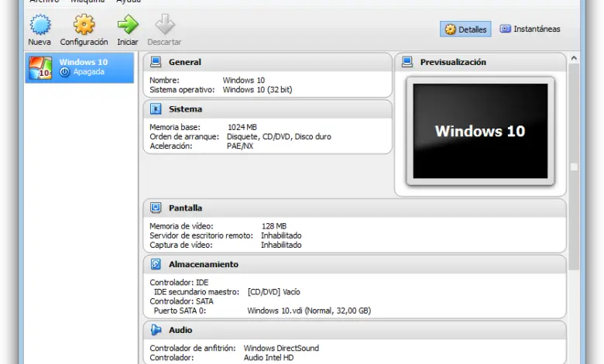Click the scrollbar up arrow
Screen dimensions: 604x364
(574, 58)
